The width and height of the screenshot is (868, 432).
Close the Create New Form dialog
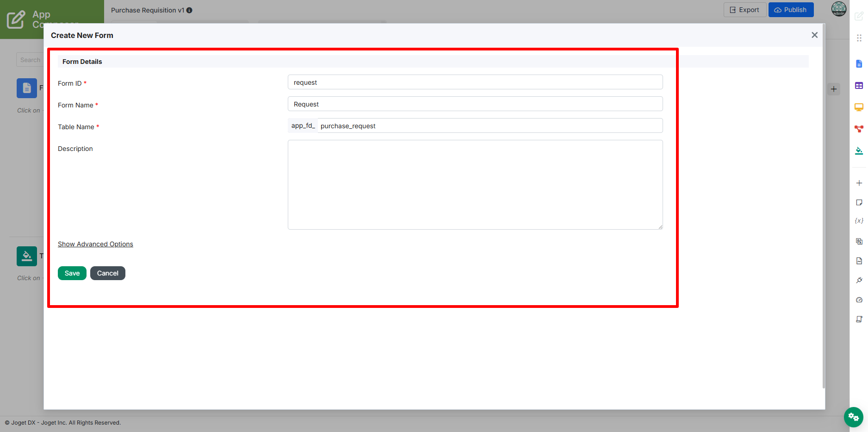(814, 35)
